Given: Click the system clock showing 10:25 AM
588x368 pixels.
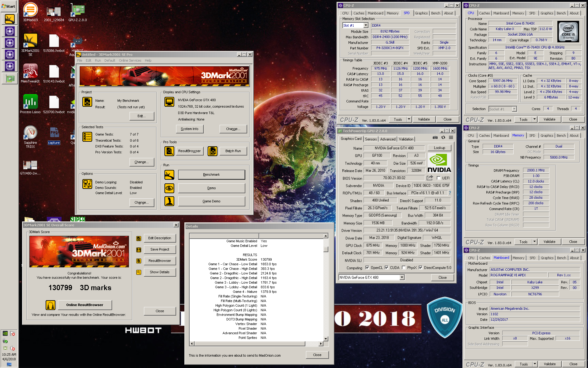Looking at the screenshot, I should pos(9,354).
